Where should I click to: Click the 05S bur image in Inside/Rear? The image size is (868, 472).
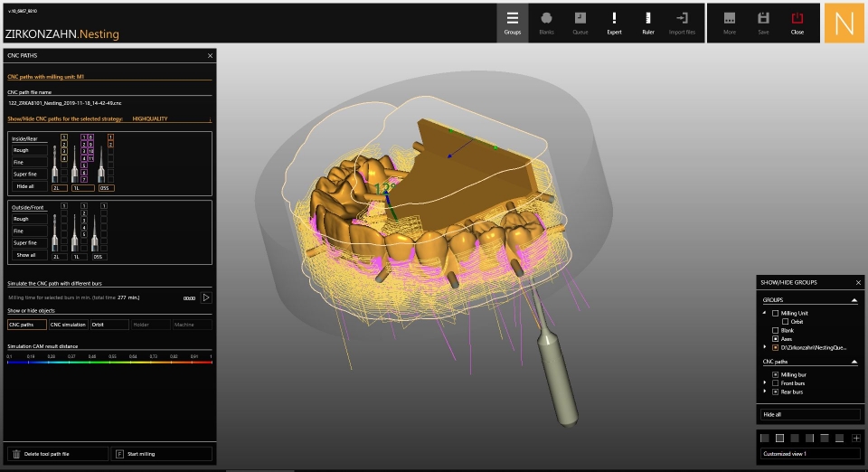point(100,164)
